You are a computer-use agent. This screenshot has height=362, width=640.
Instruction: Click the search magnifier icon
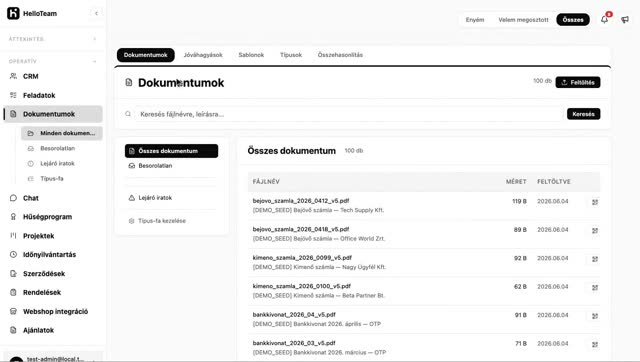[x=128, y=114]
